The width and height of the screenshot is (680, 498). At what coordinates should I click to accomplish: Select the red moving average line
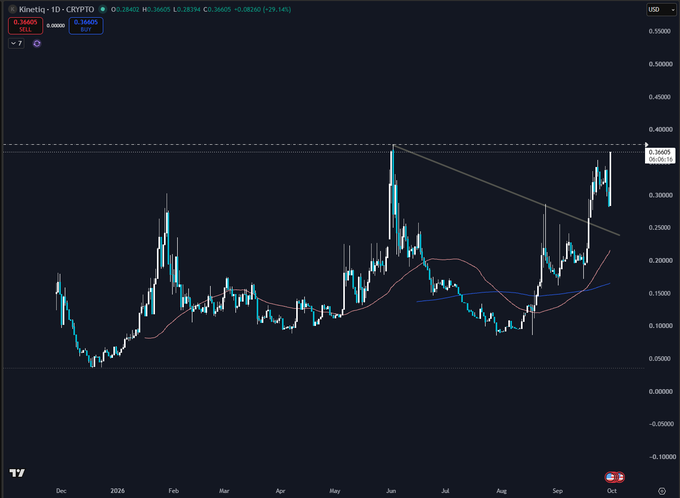coord(455,259)
